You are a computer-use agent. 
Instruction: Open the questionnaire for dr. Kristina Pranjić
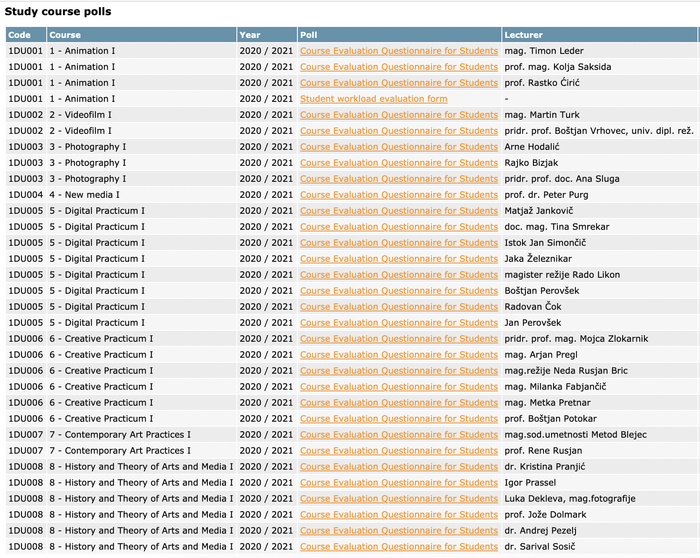399,467
